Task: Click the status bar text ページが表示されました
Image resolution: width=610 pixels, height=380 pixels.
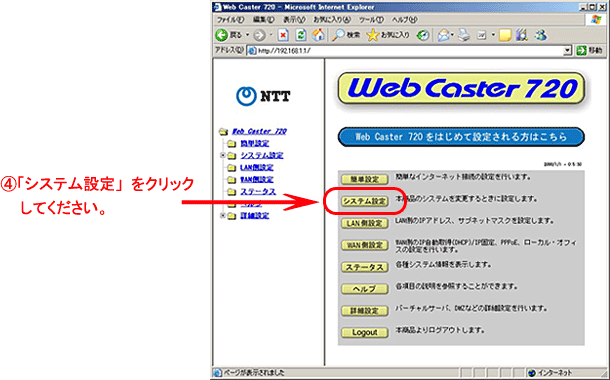Action: click(x=253, y=373)
